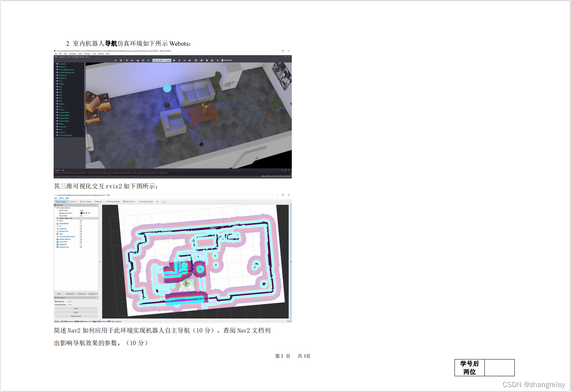Screen dimensions: 571x392
Task: Open the RViz Help menu
Action: coord(67,198)
